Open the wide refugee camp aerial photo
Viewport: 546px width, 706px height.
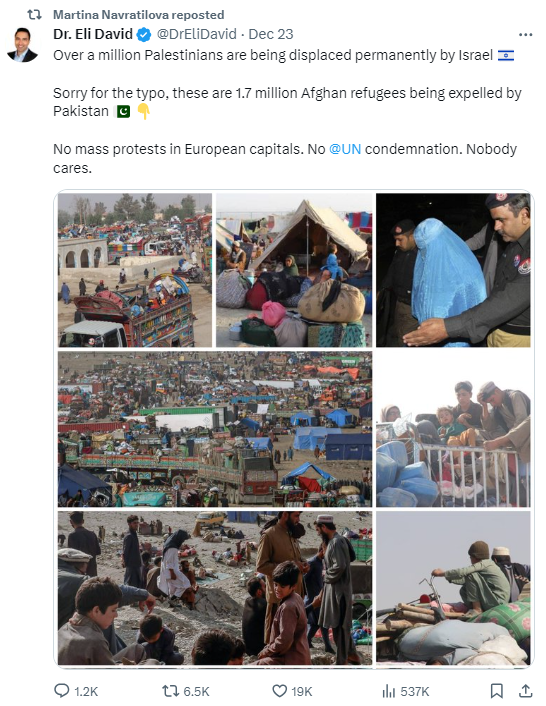point(215,429)
